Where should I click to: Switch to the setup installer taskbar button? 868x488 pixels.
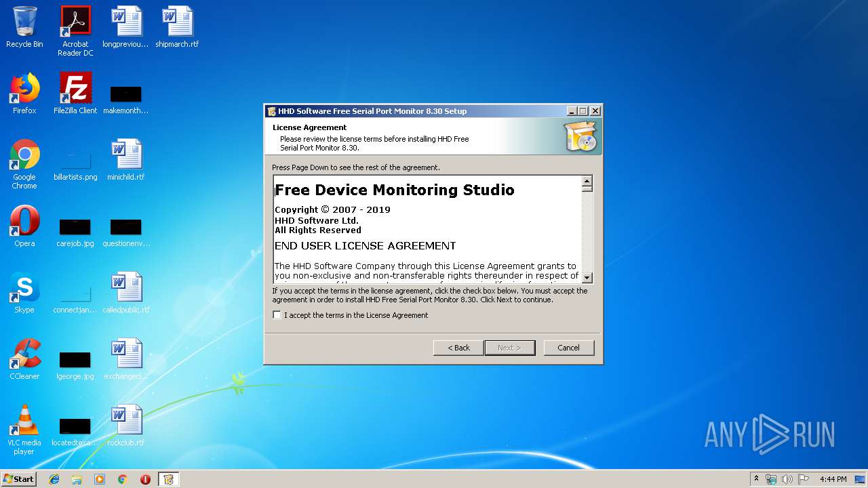(x=169, y=479)
